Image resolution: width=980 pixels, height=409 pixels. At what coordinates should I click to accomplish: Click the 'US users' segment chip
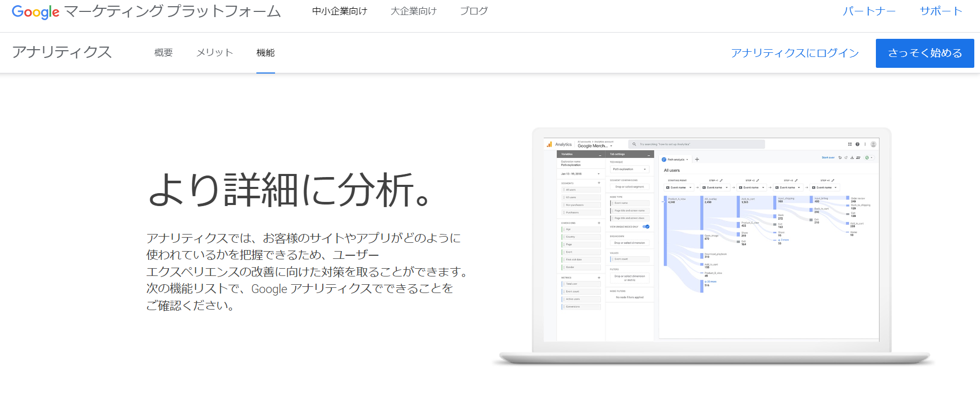(581, 197)
